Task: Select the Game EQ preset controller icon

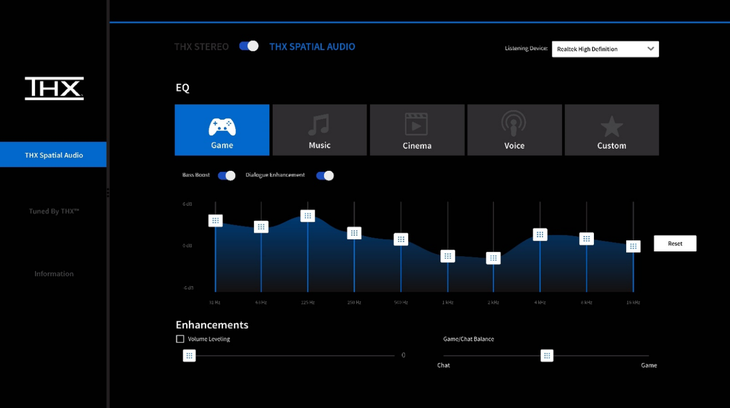Action: click(222, 126)
